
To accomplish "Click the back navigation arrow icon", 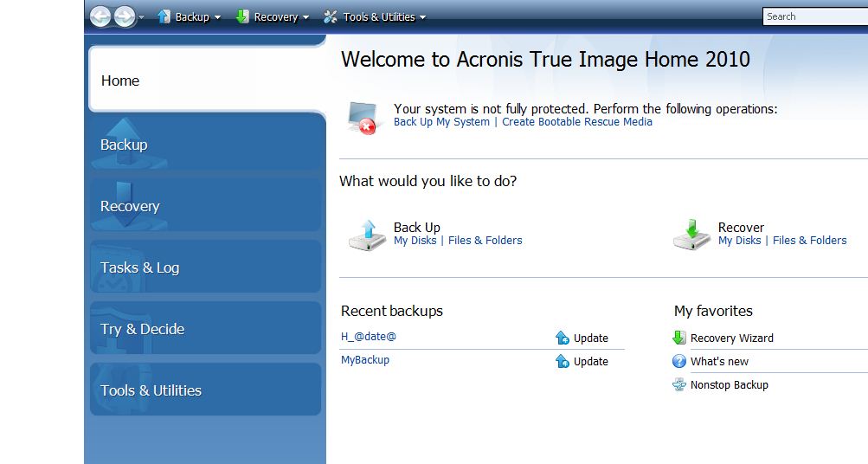I will 100,16.
